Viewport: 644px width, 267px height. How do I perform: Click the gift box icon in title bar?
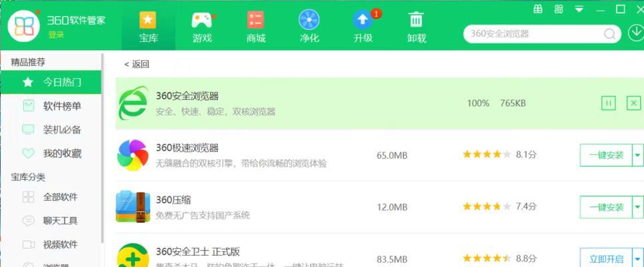tap(537, 9)
